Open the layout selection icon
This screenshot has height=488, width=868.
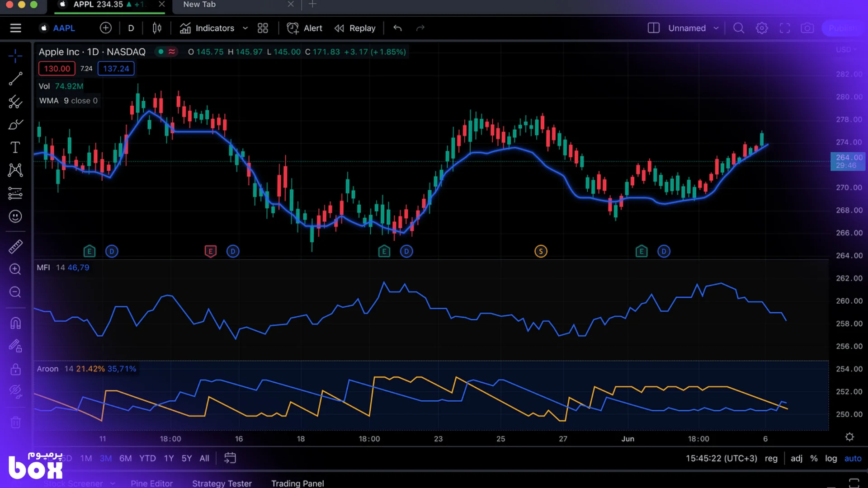click(x=654, y=28)
